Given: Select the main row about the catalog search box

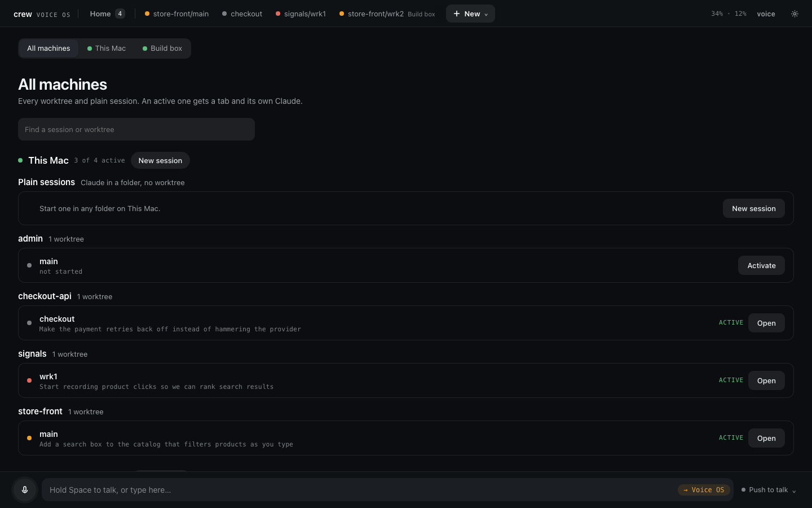Looking at the screenshot, I should (406, 438).
